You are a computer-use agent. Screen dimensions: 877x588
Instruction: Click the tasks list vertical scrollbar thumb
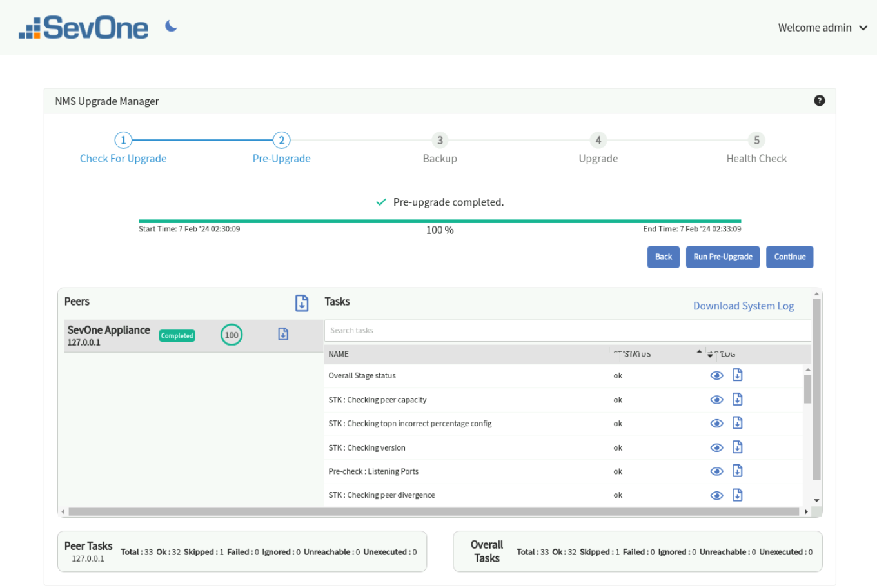coord(807,389)
